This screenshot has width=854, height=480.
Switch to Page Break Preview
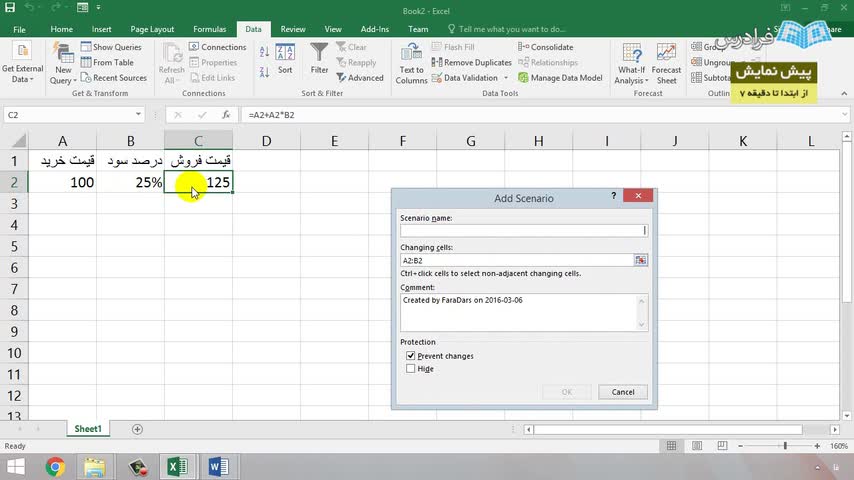pos(722,446)
